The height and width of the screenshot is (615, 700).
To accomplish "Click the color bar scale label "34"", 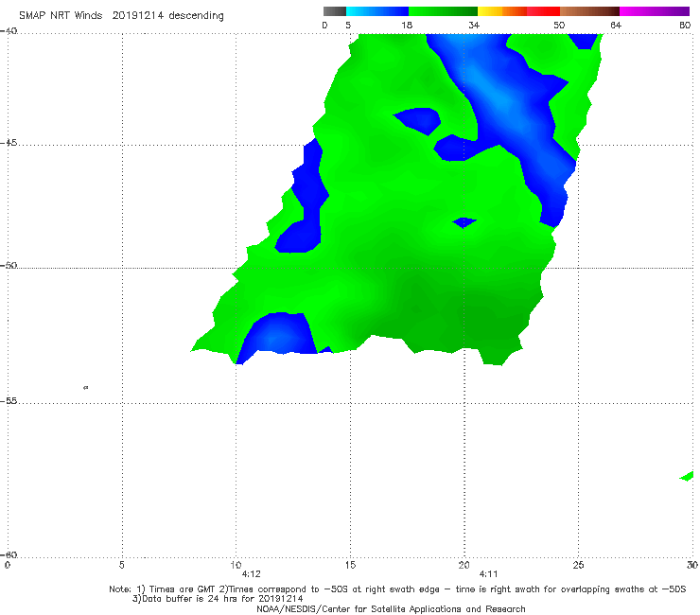I will coord(474,25).
